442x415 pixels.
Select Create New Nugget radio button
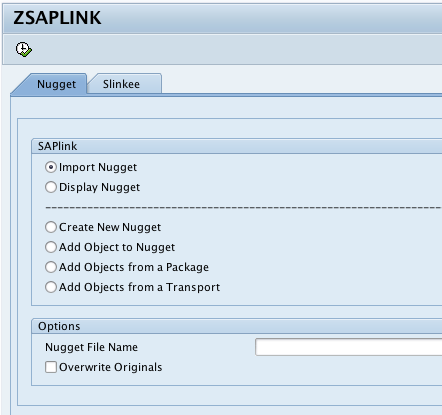51,227
